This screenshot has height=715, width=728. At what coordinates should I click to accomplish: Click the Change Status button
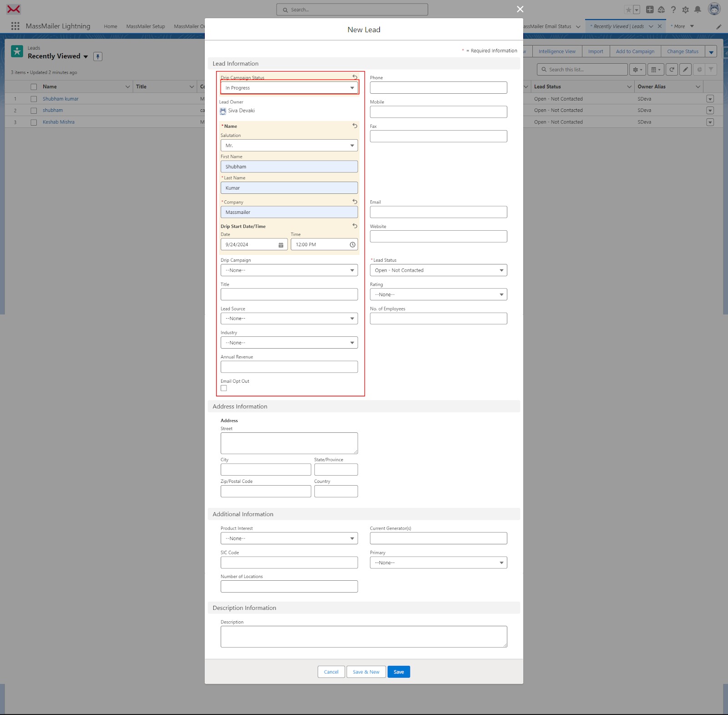tap(682, 51)
